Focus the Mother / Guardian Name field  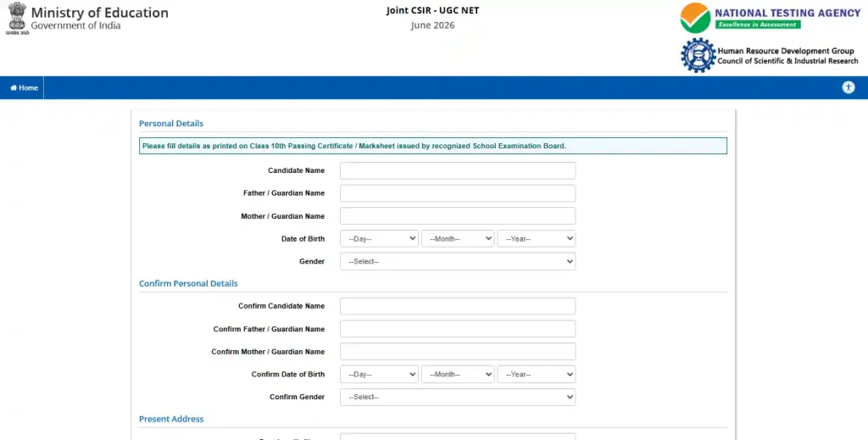457,216
